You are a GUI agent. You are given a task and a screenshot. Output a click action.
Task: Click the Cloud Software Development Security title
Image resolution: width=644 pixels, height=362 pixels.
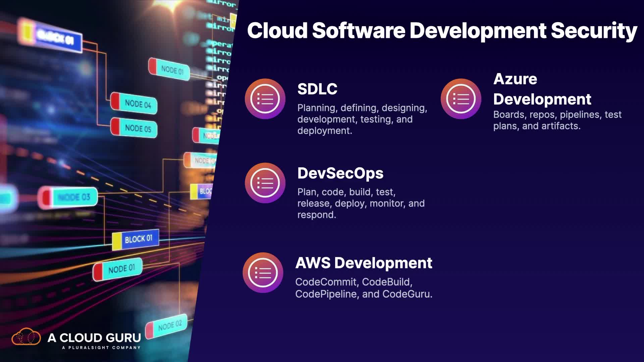(x=442, y=30)
